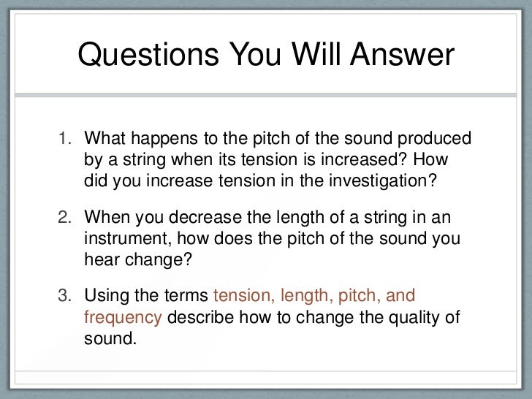Click the highlighted word 'frequency' in question 3

[123, 318]
